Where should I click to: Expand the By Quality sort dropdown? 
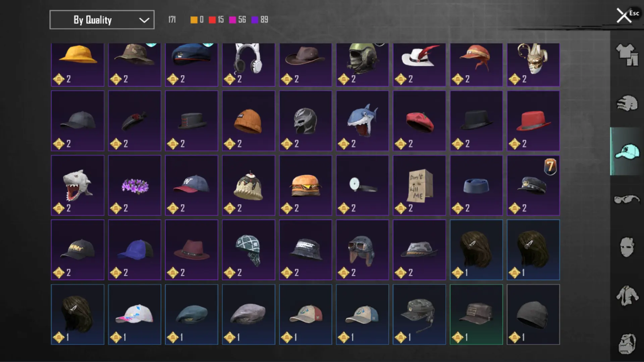pos(102,20)
